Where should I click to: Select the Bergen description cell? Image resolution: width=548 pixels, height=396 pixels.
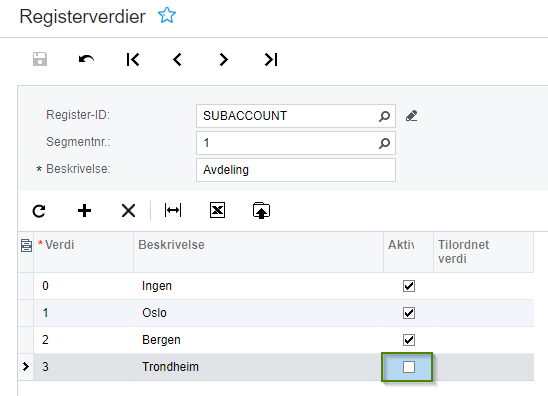click(x=258, y=340)
